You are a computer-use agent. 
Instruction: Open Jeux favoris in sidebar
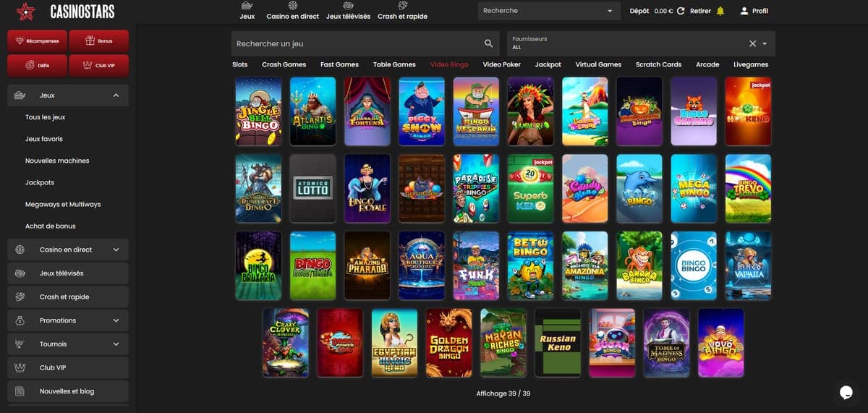[43, 139]
